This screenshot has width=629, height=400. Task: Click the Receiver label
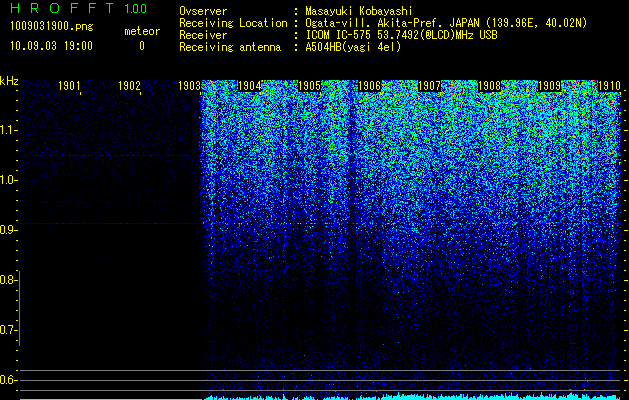[x=203, y=35]
